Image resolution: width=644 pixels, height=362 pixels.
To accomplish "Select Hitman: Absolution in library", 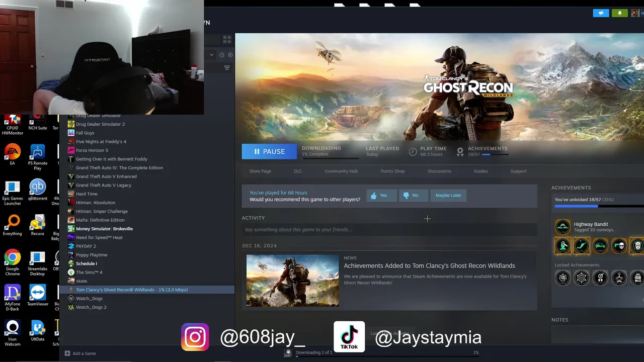I will 96,203.
